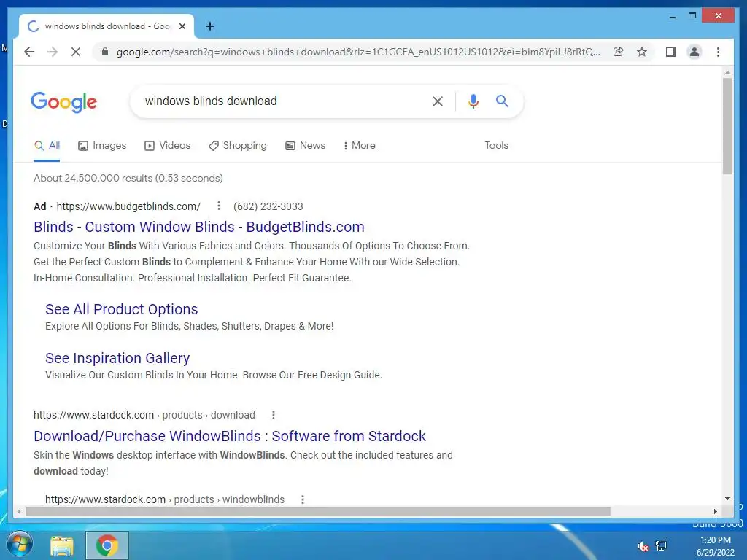The height and width of the screenshot is (560, 747).
Task: Switch to Videos results tab
Action: [167, 145]
